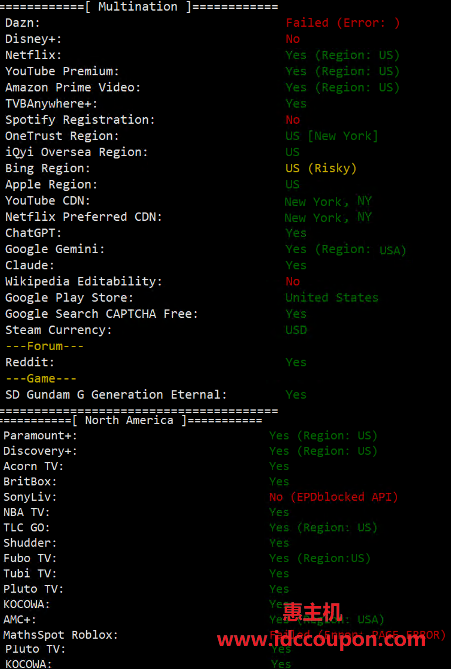Screen dimensions: 451x669
Task: Click the Disney+ label
Action: pyautogui.click(x=33, y=39)
